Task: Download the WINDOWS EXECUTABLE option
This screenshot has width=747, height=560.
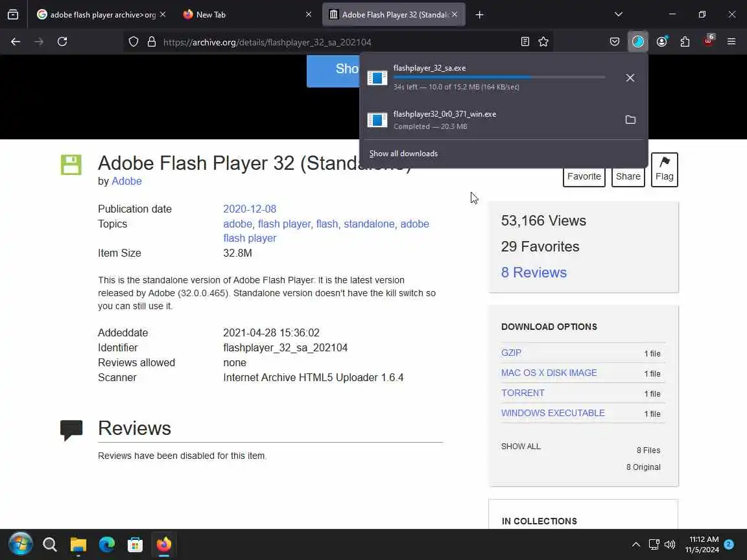Action: click(552, 413)
